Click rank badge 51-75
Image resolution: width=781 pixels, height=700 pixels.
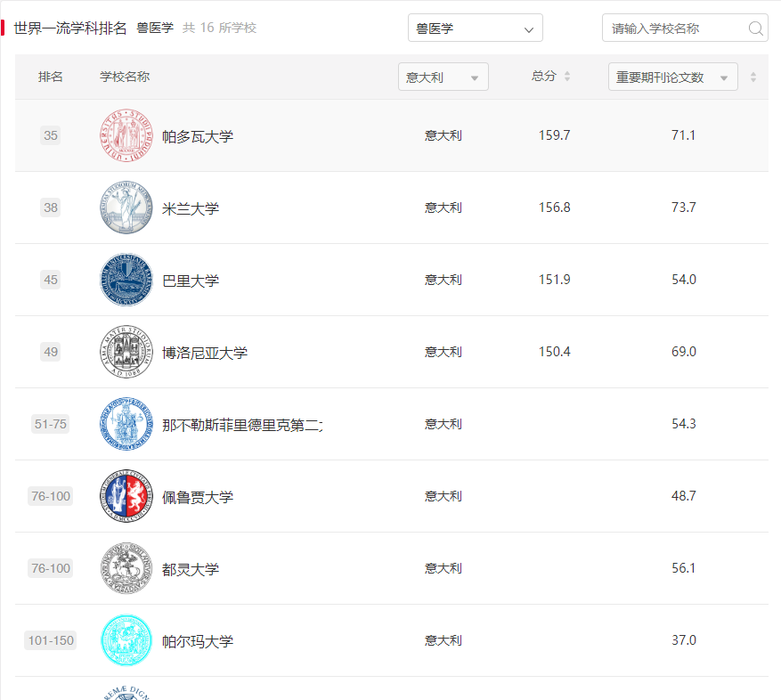pyautogui.click(x=50, y=424)
